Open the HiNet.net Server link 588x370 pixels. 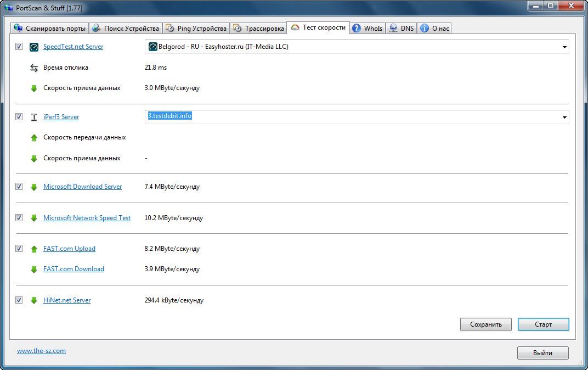tap(67, 300)
